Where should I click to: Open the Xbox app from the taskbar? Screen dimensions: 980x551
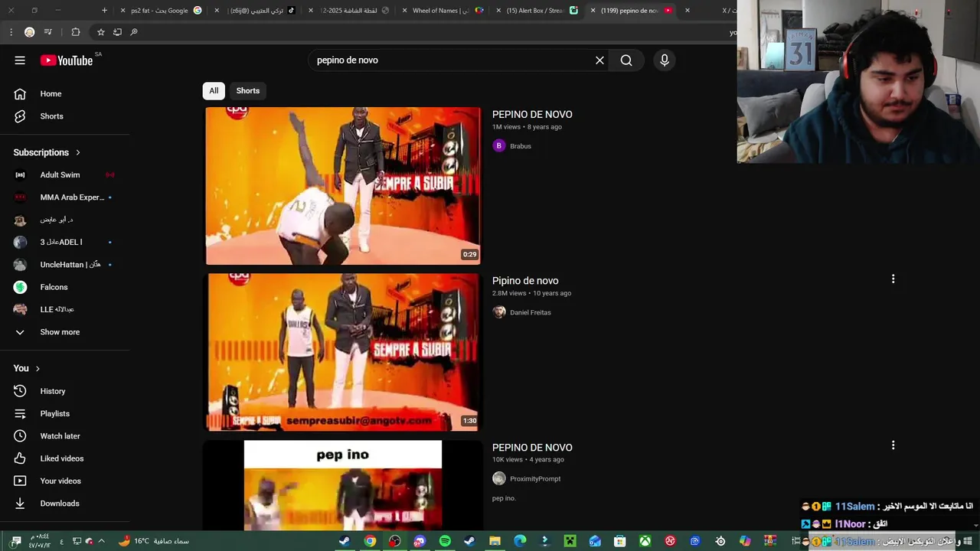point(645,541)
